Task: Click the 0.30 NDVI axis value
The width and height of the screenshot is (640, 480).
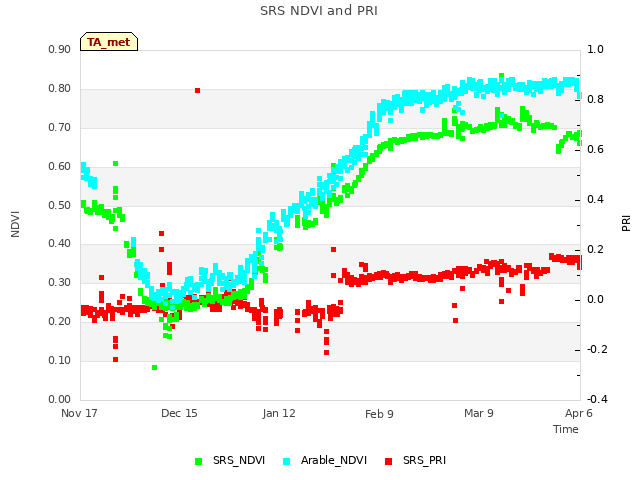Action: tap(60, 282)
